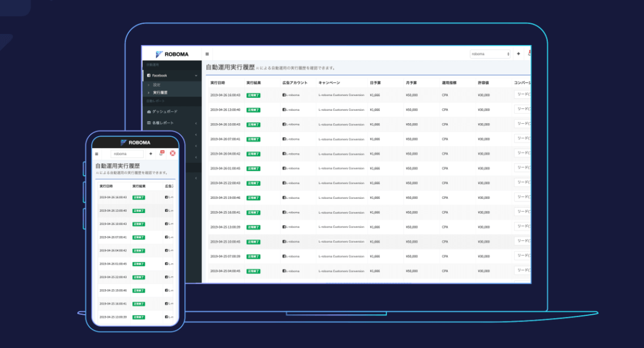
Task: Click Facebook icon in laptop row 2019-04-26 07:00:41
Action: click(284, 139)
